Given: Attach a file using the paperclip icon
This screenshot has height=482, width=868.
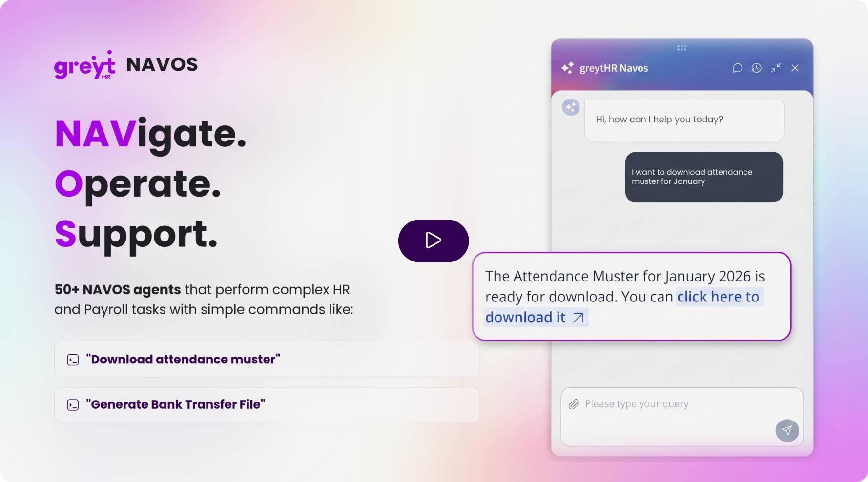Looking at the screenshot, I should point(574,404).
